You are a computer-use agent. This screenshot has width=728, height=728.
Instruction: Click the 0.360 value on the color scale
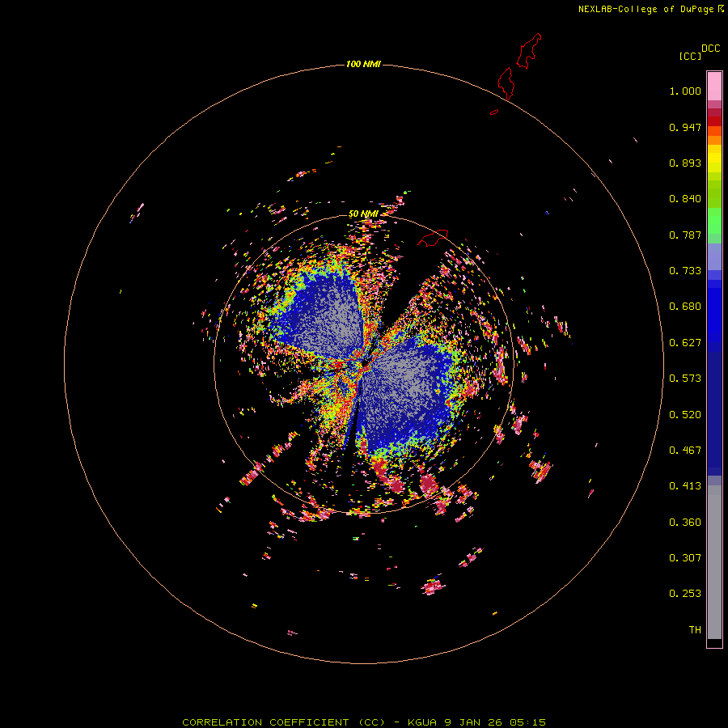coord(685,523)
